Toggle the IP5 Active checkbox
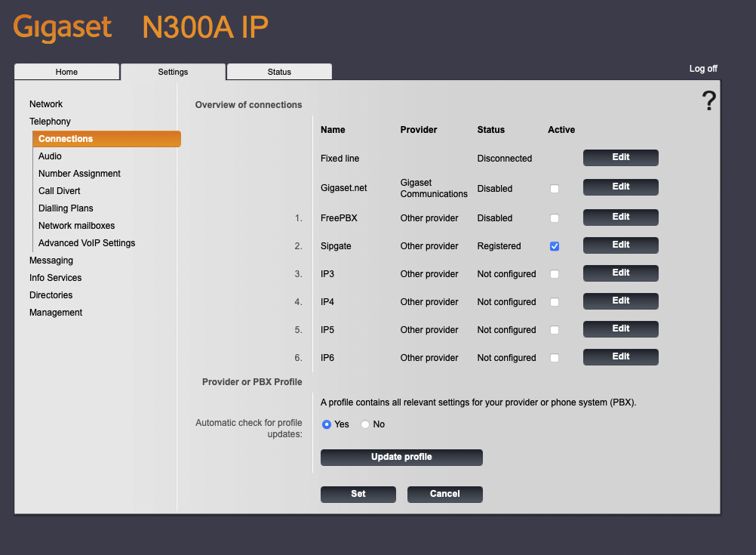 [x=555, y=330]
